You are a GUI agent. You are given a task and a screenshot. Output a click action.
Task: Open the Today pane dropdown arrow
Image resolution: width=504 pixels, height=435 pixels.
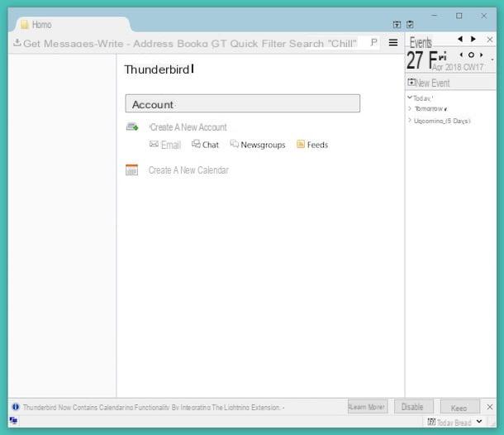pos(479,421)
